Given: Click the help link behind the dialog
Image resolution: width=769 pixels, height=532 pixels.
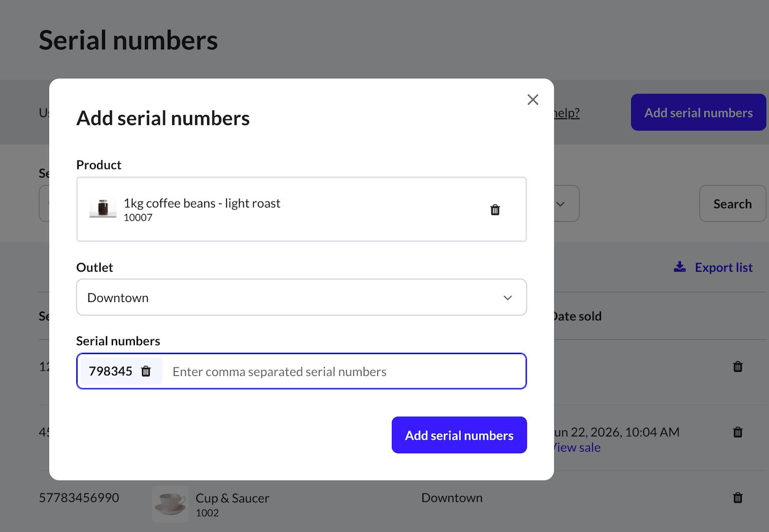Looking at the screenshot, I should 566,113.
